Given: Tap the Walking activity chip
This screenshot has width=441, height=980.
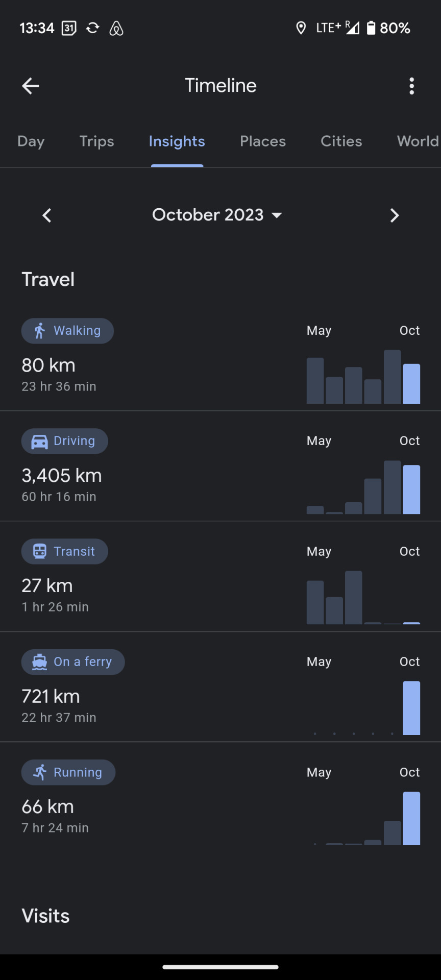Looking at the screenshot, I should [x=67, y=331].
